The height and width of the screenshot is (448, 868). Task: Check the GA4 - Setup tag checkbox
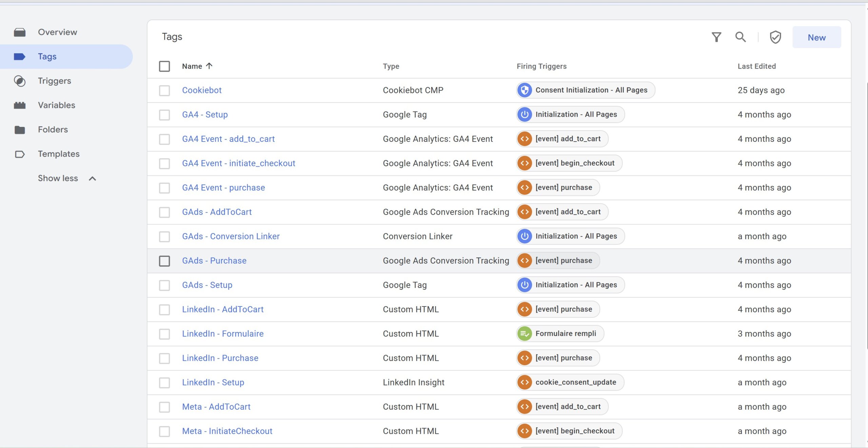pos(164,115)
